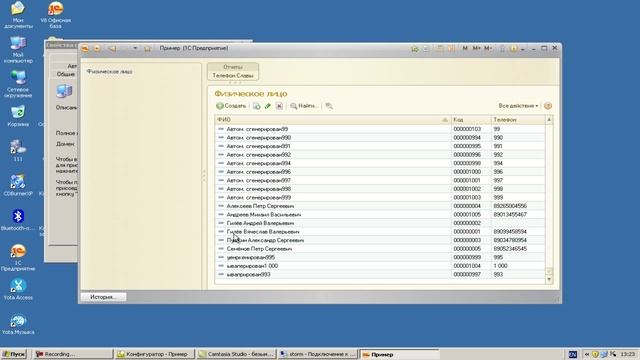Viewport: 640px width, 360px height.
Task: Open Телефон Славы report link
Action: [233, 76]
